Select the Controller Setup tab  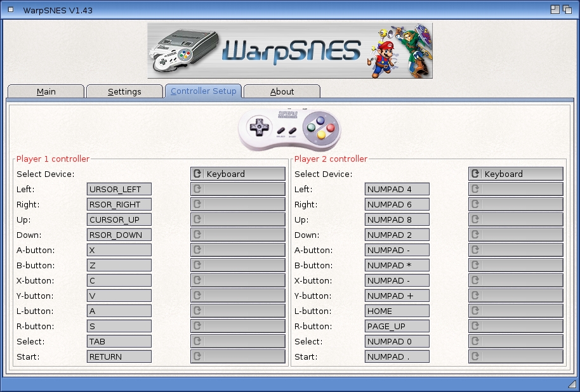pyautogui.click(x=204, y=91)
